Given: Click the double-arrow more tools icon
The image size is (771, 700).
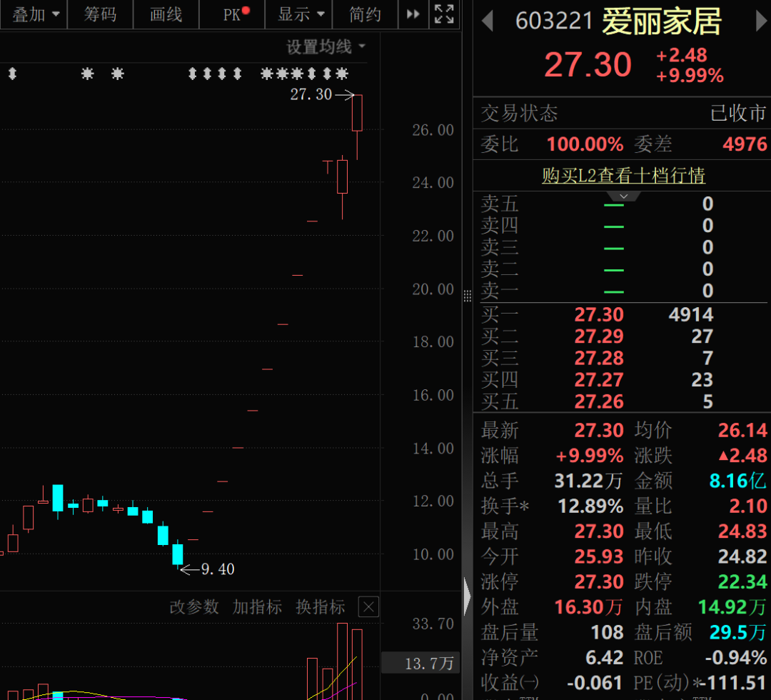Looking at the screenshot, I should pyautogui.click(x=413, y=15).
